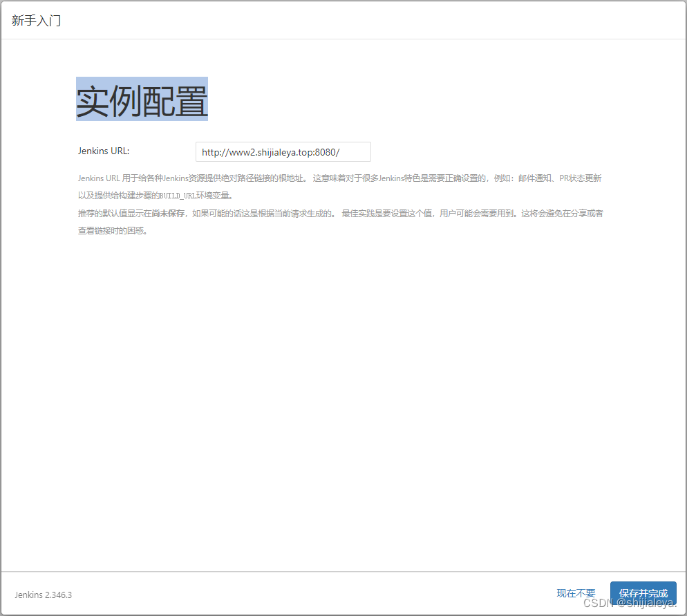Click the CSDN @shijialeya watermark
Screen dimensions: 687x616
click(x=630, y=601)
